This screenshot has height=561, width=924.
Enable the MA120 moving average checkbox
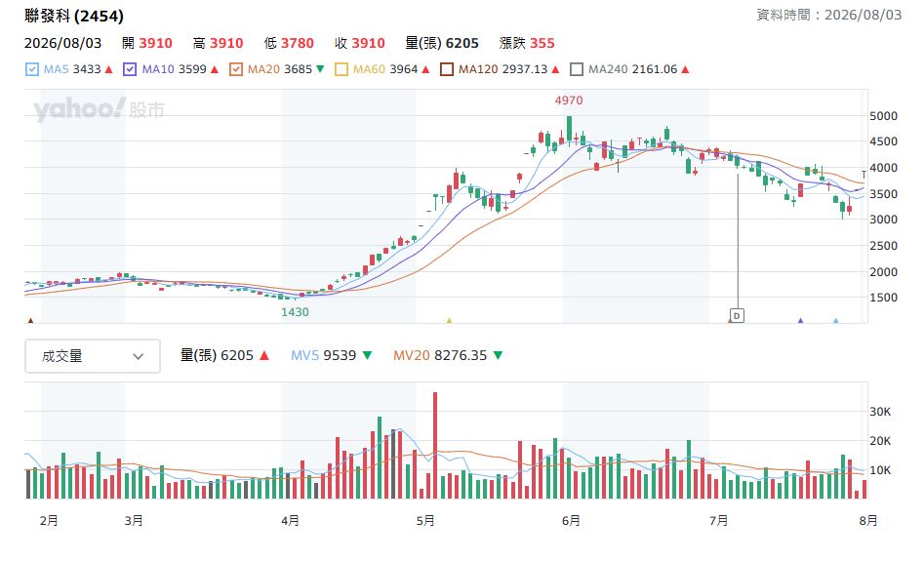(447, 69)
